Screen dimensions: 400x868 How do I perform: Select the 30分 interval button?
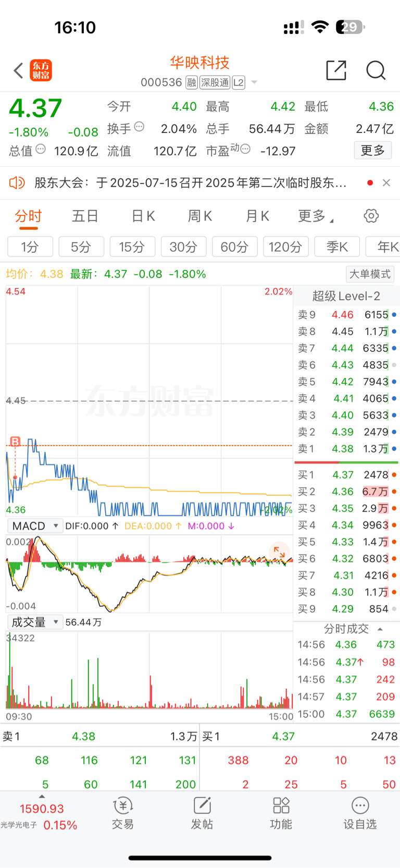[183, 247]
